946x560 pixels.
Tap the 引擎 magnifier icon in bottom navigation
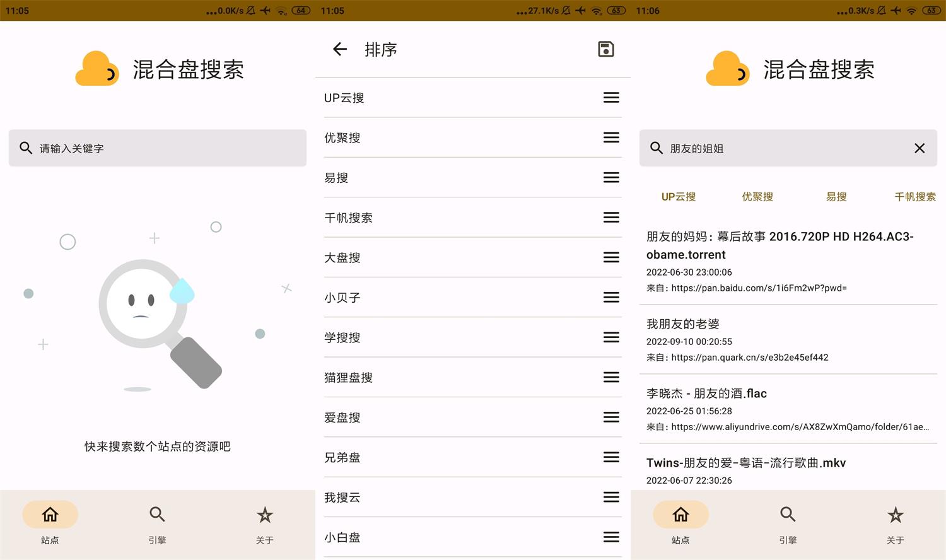click(x=157, y=514)
